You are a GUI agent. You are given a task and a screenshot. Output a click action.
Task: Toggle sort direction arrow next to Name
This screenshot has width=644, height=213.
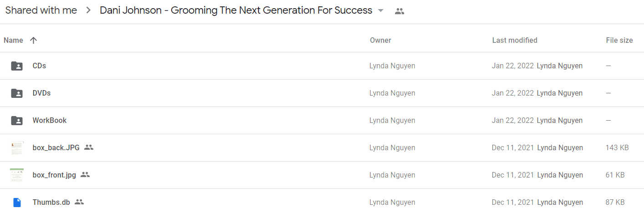click(33, 40)
